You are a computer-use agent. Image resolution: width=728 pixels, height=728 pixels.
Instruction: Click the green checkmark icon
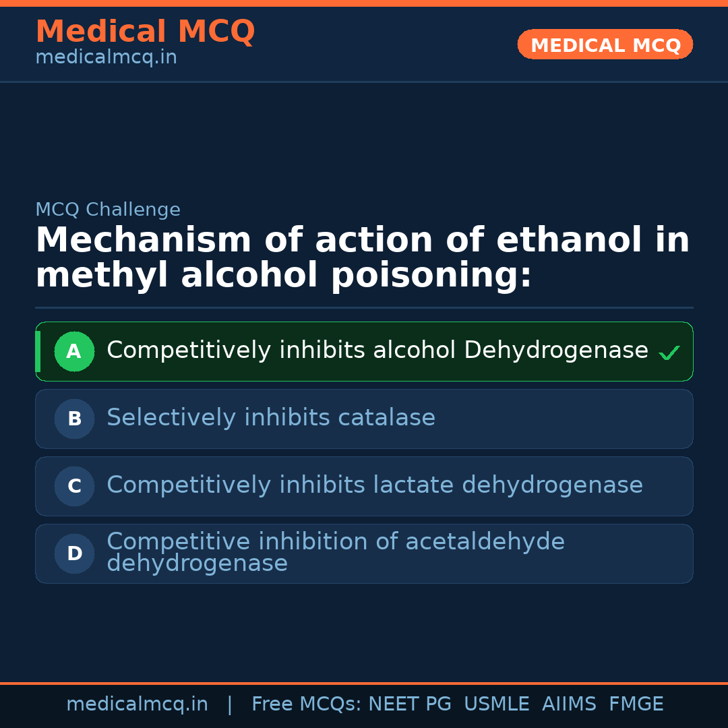[x=669, y=353]
